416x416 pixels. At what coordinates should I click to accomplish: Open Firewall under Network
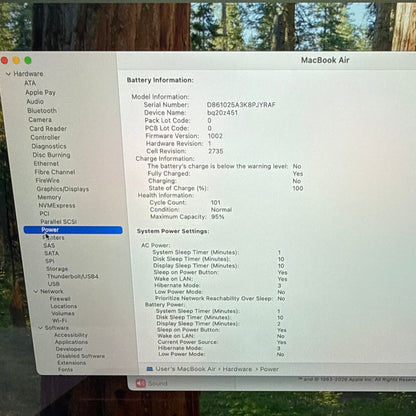60,299
